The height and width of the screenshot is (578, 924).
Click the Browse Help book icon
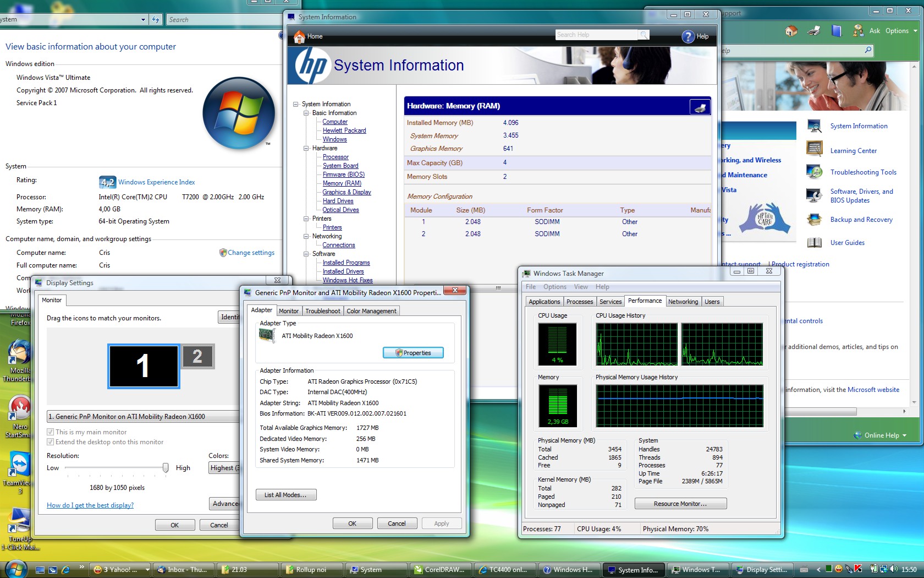pyautogui.click(x=837, y=31)
